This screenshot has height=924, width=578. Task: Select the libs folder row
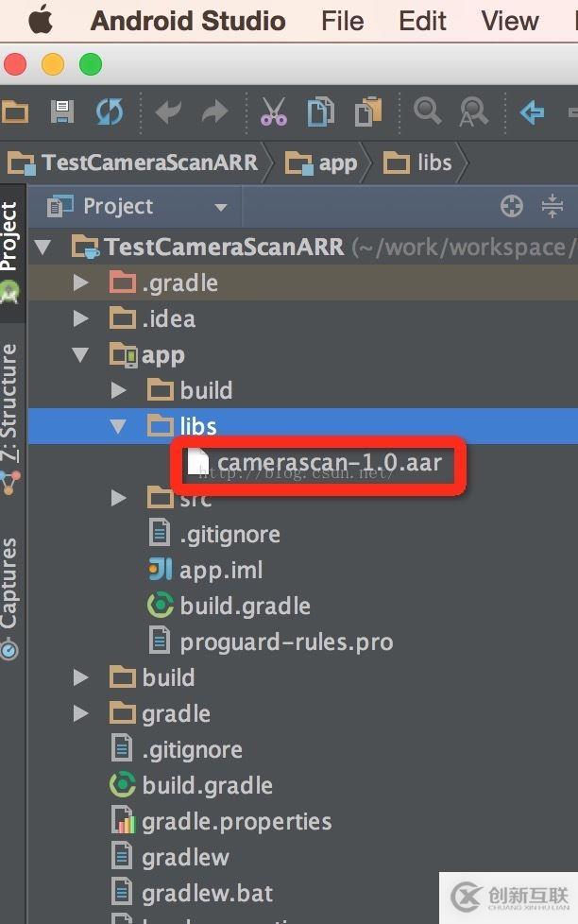click(x=303, y=426)
